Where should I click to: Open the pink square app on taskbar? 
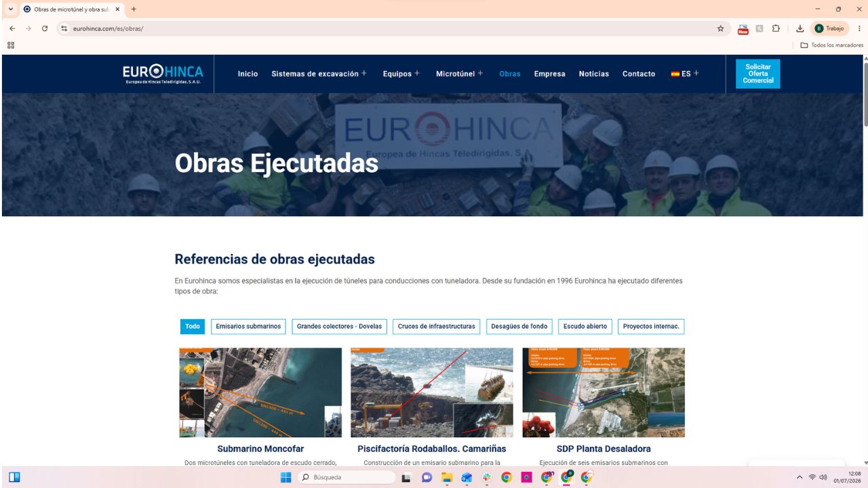pyautogui.click(x=526, y=477)
